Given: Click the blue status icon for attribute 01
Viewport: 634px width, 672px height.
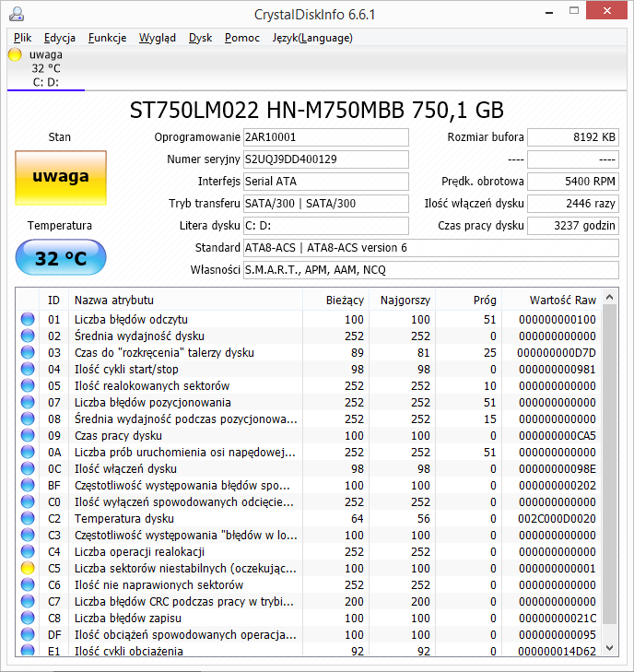Looking at the screenshot, I should click(x=28, y=319).
